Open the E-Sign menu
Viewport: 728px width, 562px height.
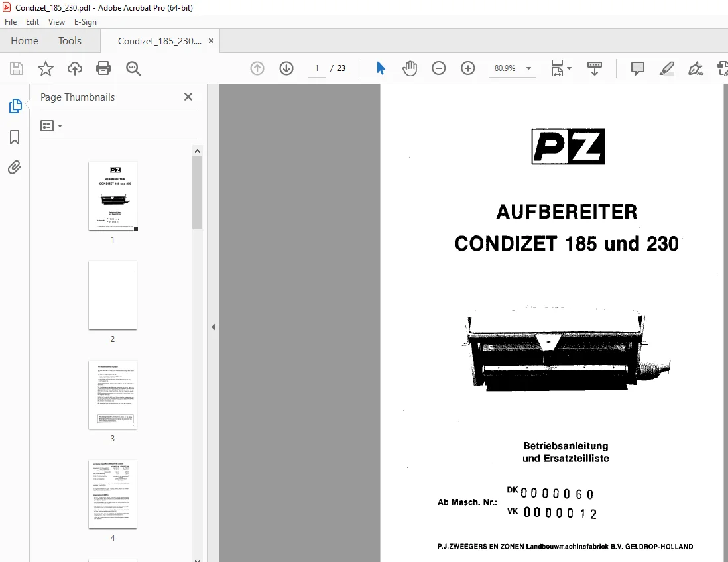coord(86,22)
